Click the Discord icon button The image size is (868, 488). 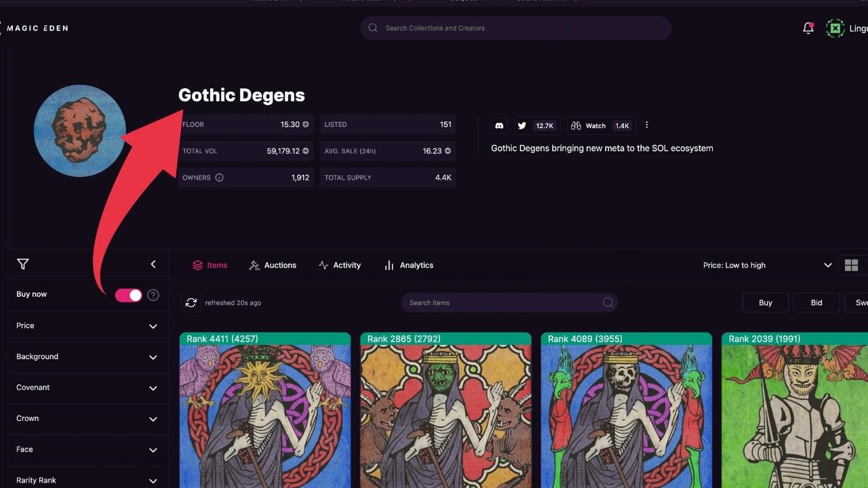click(x=499, y=125)
